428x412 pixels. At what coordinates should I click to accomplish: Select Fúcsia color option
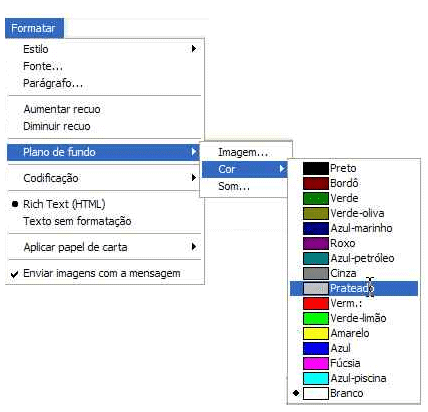(x=354, y=363)
